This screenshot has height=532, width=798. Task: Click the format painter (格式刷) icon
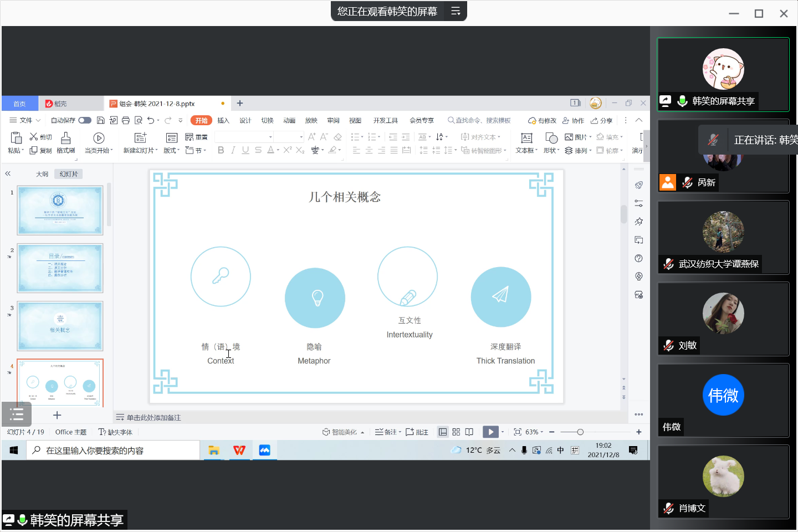click(x=65, y=138)
